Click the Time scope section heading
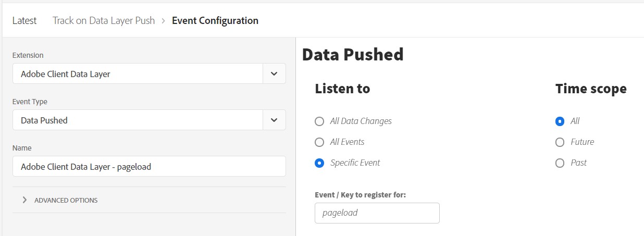The height and width of the screenshot is (236, 644). 591,89
